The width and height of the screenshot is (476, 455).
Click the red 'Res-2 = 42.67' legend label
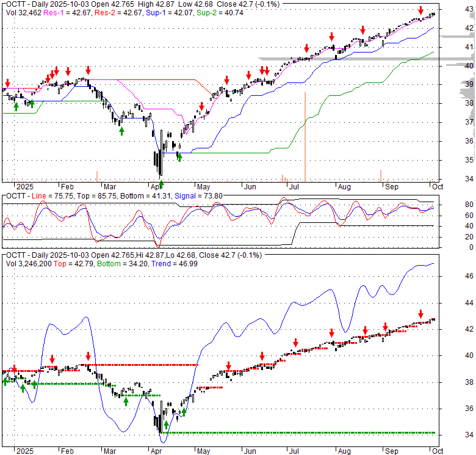click(118, 13)
